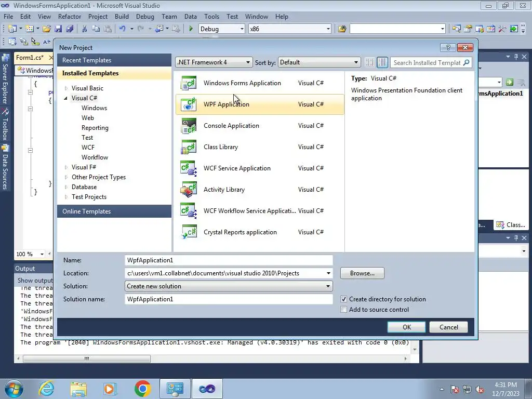Open the Tools menu
Screen dimensions: 532x399
click(212, 16)
